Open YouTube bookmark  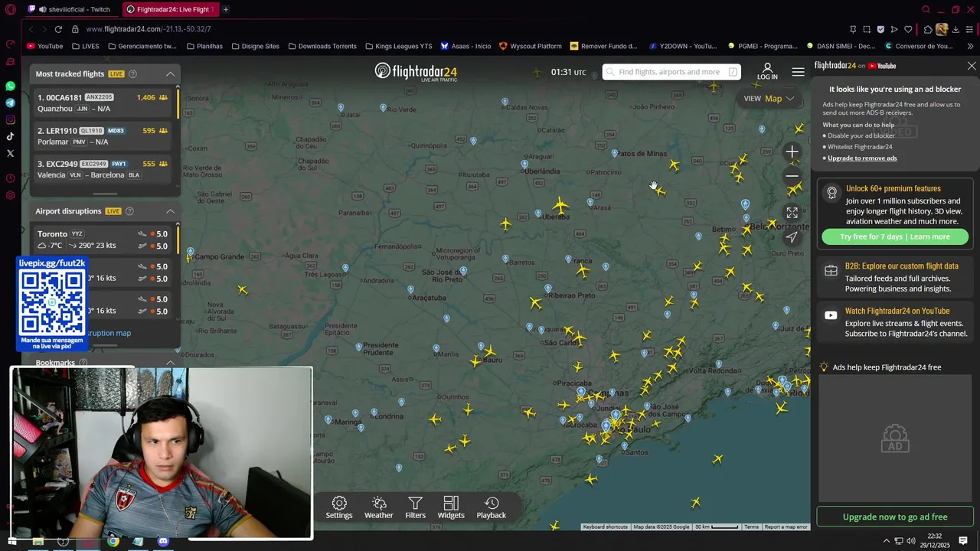(44, 46)
